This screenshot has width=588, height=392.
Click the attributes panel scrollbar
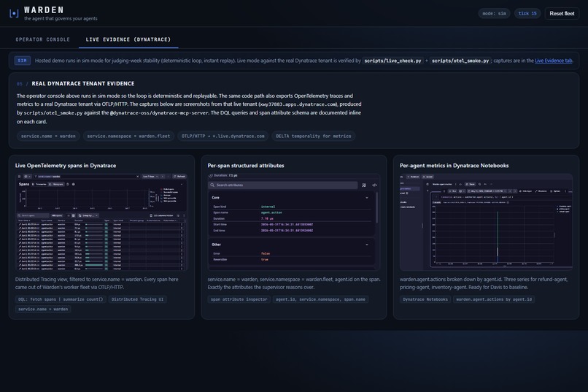point(376,208)
